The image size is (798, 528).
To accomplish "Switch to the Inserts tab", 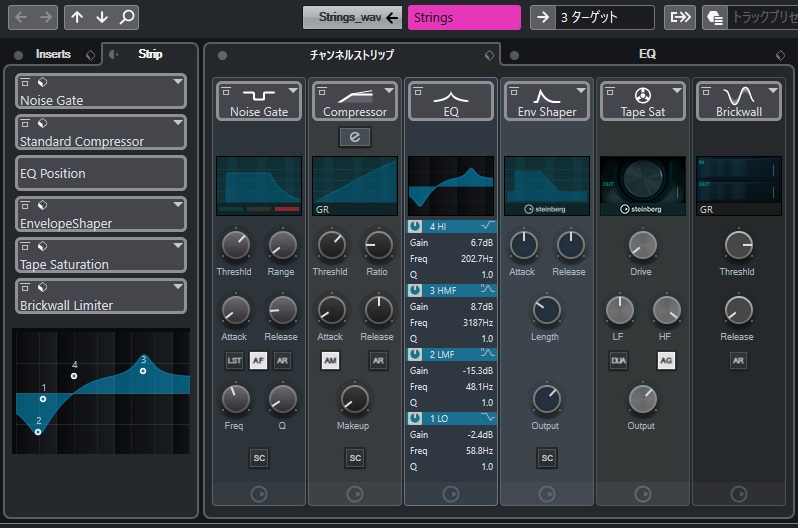I will coord(53,54).
